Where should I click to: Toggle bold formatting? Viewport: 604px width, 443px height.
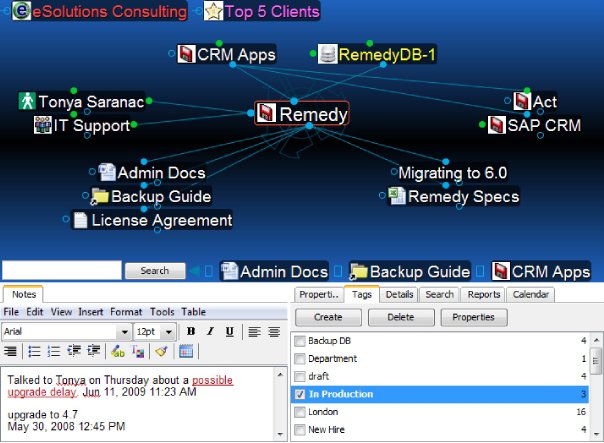point(191,331)
